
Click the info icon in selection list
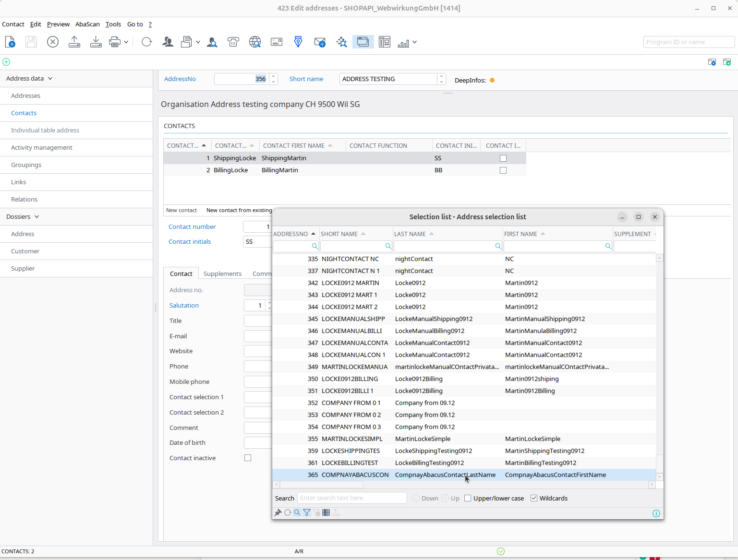656,513
